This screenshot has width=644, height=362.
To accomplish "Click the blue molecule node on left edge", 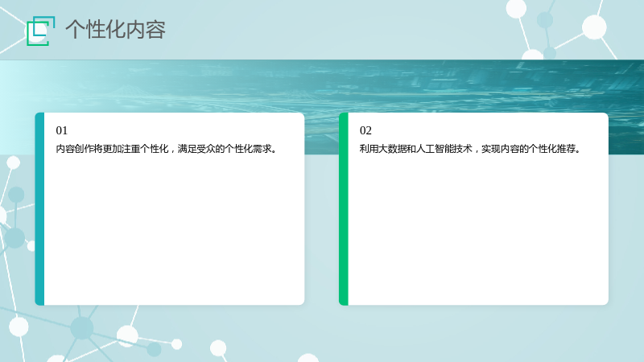I will 14,237.
